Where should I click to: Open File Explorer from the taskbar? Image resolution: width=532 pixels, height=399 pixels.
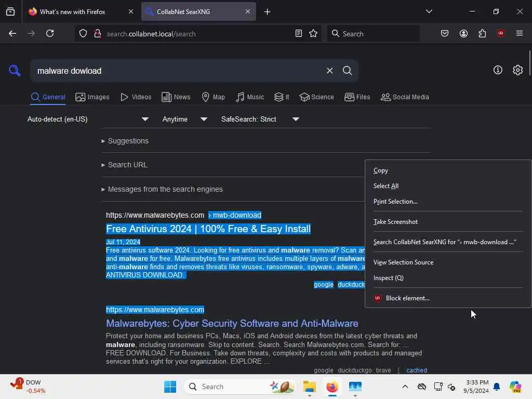click(x=310, y=387)
